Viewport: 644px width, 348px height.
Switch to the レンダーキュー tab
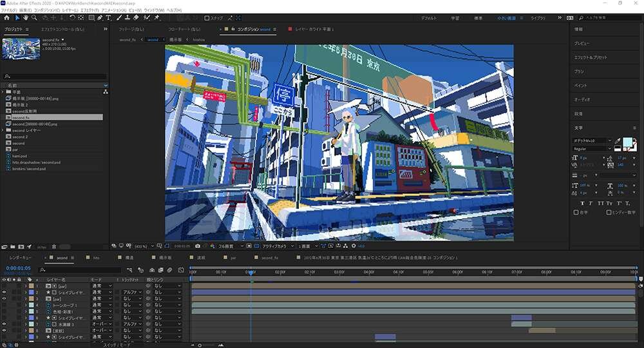coord(20,257)
